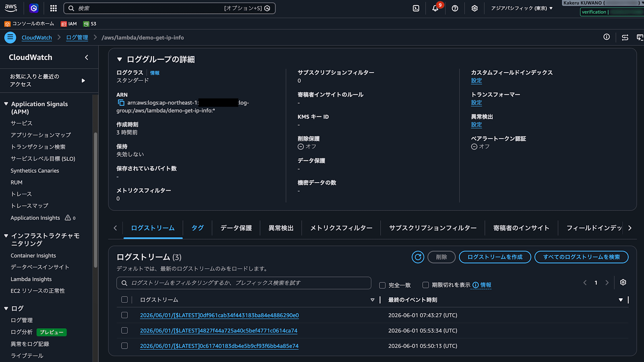This screenshot has width=644, height=362.
Task: Open the ログ管理 breadcrumb link
Action: tap(77, 38)
